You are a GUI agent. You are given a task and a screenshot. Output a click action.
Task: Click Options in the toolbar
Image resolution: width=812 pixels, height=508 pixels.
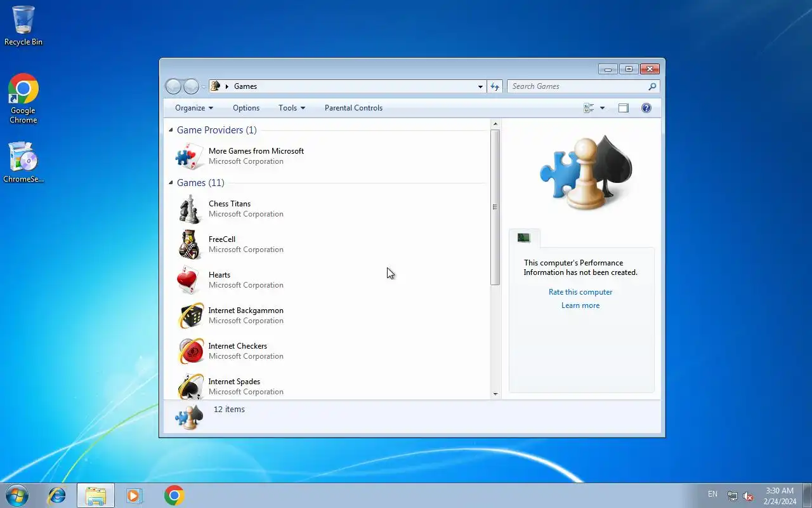tap(246, 108)
